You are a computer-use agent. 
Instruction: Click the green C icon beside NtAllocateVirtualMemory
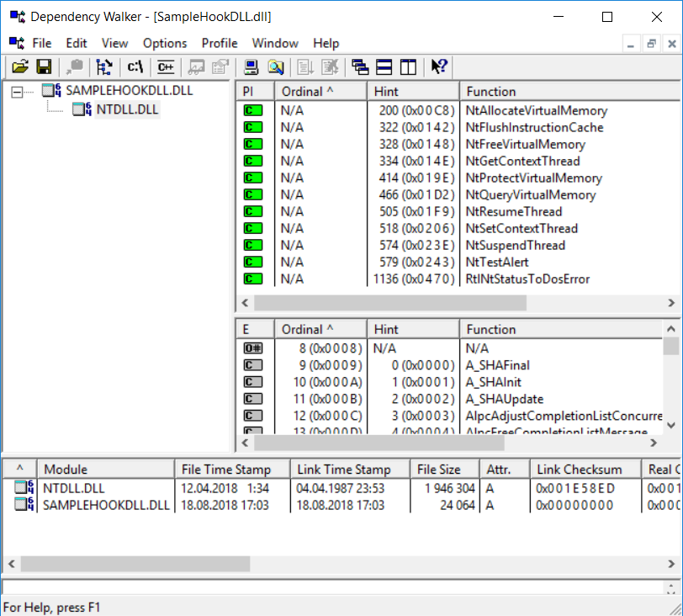[x=253, y=110]
